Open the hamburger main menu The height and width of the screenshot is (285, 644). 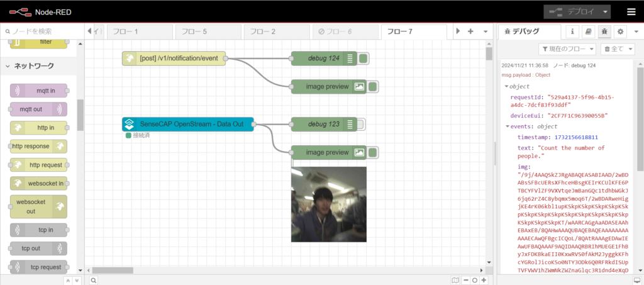click(x=631, y=12)
